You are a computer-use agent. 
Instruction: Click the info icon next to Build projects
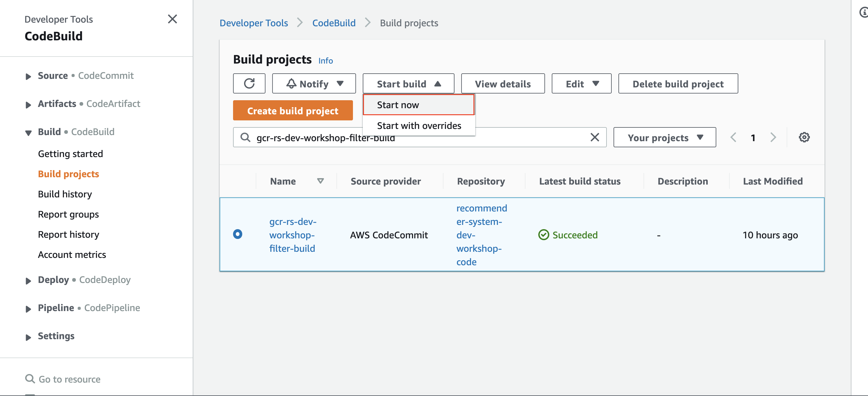[x=326, y=61]
